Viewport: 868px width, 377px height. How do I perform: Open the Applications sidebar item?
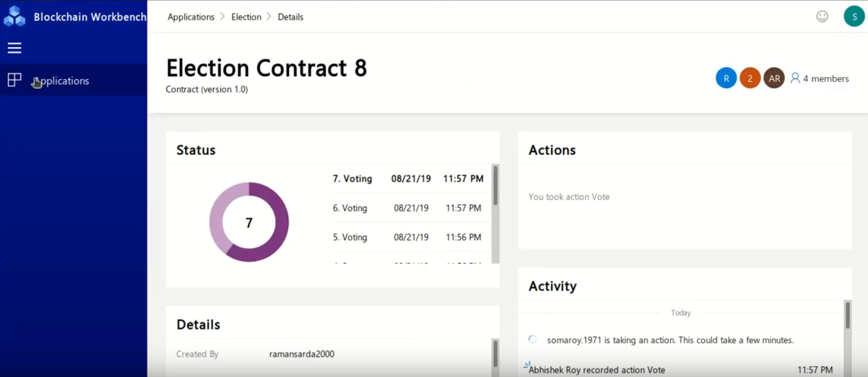(x=73, y=80)
